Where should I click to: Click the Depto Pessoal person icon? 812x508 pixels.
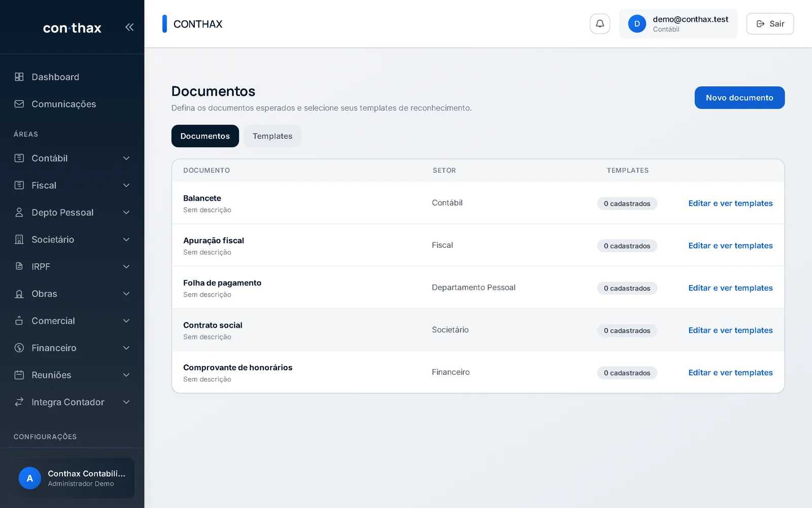coord(19,212)
